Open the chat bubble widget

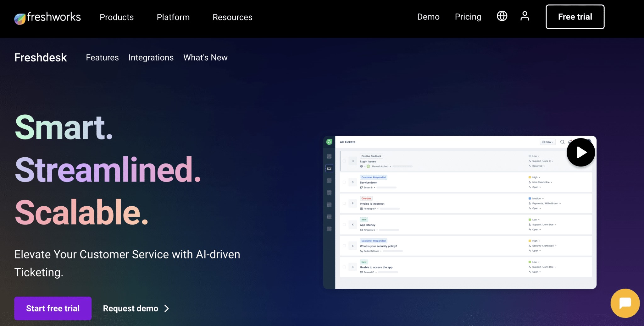(x=625, y=303)
